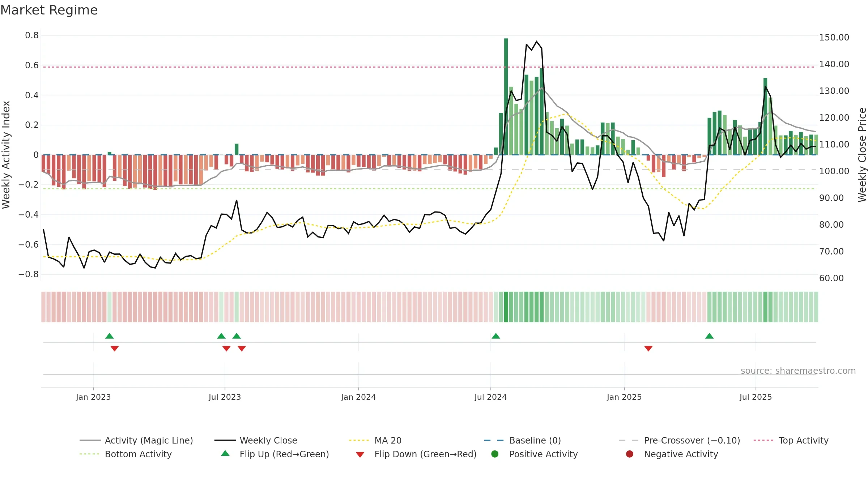Click the Weekly Close legend entry
This screenshot has width=868, height=488.
click(x=256, y=440)
